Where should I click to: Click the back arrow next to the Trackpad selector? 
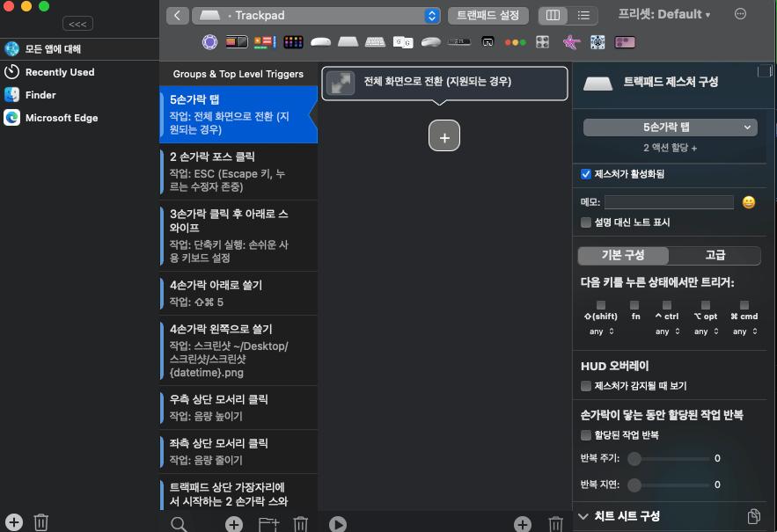point(178,16)
